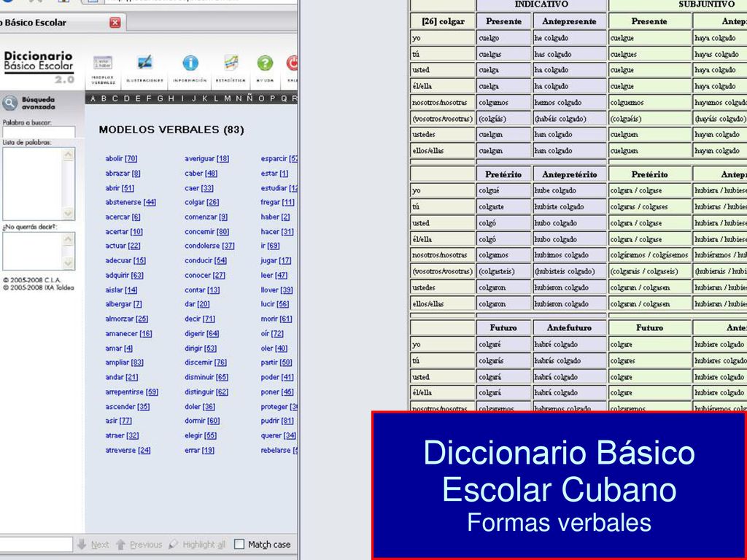Open the dormir [60] verb model
This screenshot has height=560, width=747.
click(202, 421)
